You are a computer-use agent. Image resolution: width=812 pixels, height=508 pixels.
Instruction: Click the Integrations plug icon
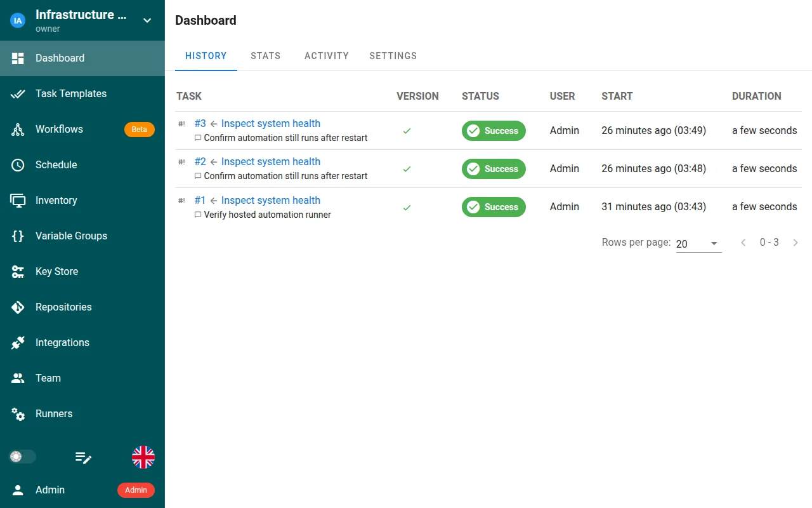(18, 343)
